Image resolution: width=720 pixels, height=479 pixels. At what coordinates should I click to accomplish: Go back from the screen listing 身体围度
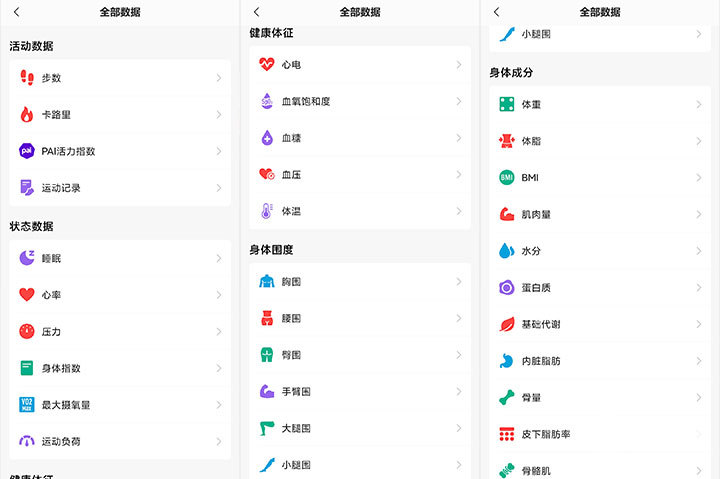pyautogui.click(x=257, y=12)
